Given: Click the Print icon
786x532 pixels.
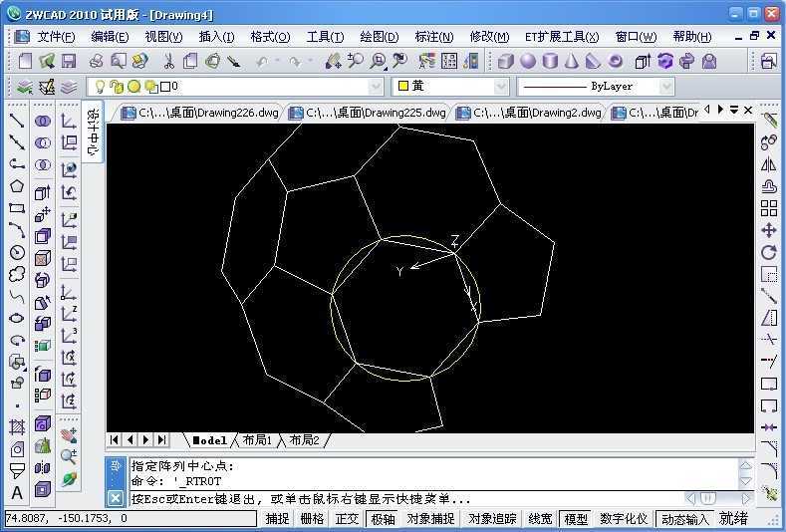Looking at the screenshot, I should (97, 61).
